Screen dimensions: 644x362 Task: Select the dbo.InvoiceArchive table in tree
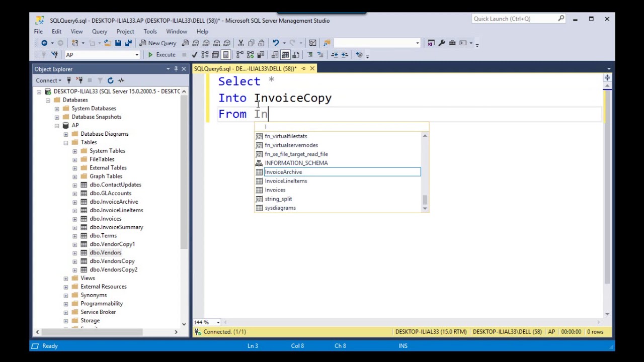[x=113, y=202]
